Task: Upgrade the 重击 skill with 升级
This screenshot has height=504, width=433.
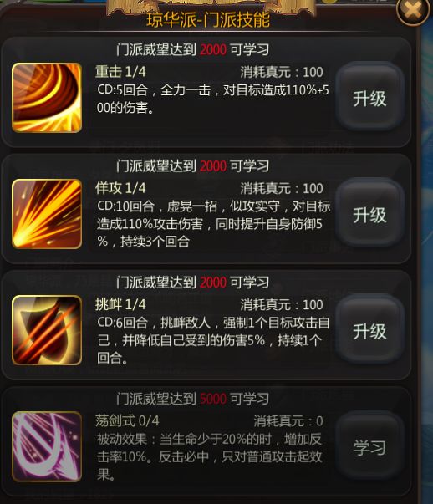Action: [x=369, y=99]
